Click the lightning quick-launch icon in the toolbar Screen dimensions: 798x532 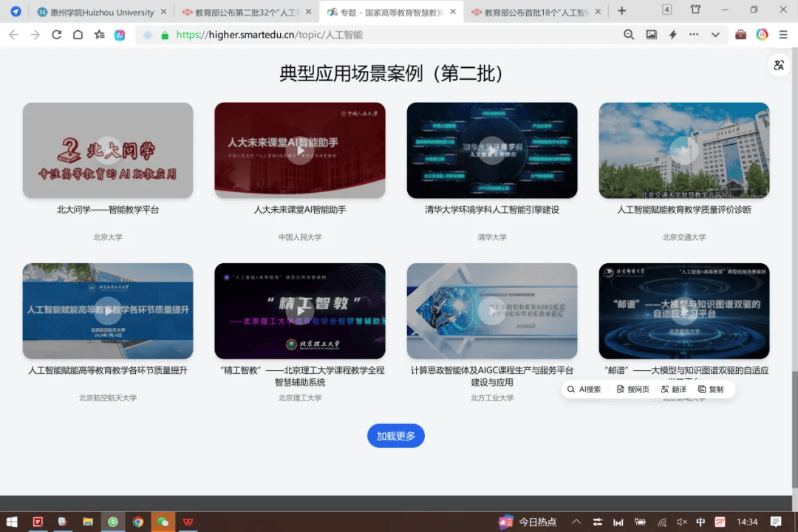pos(674,35)
